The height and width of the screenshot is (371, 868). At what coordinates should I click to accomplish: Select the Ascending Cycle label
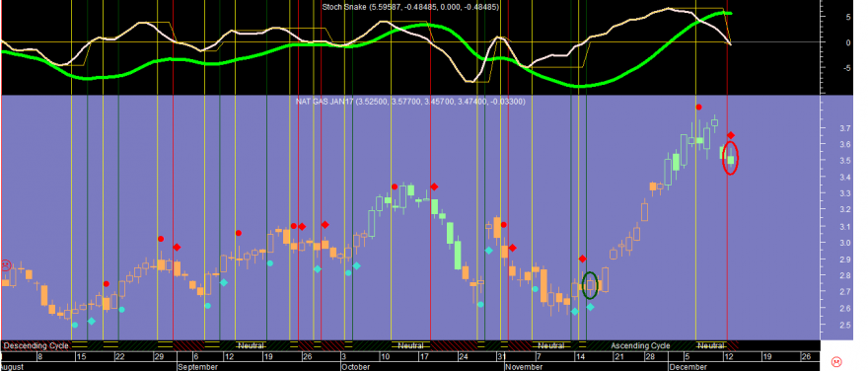[x=640, y=345]
